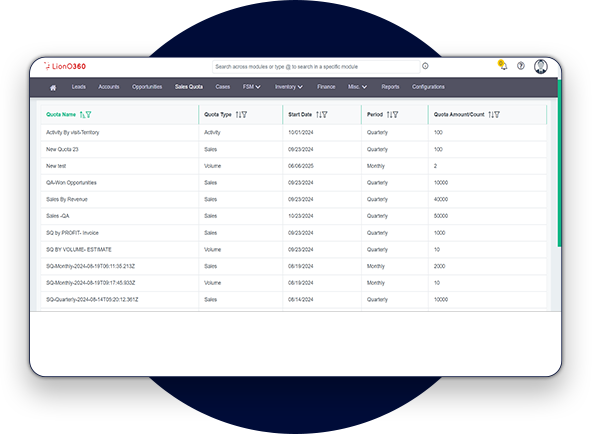Click the info icon beside the search bar

(x=425, y=66)
